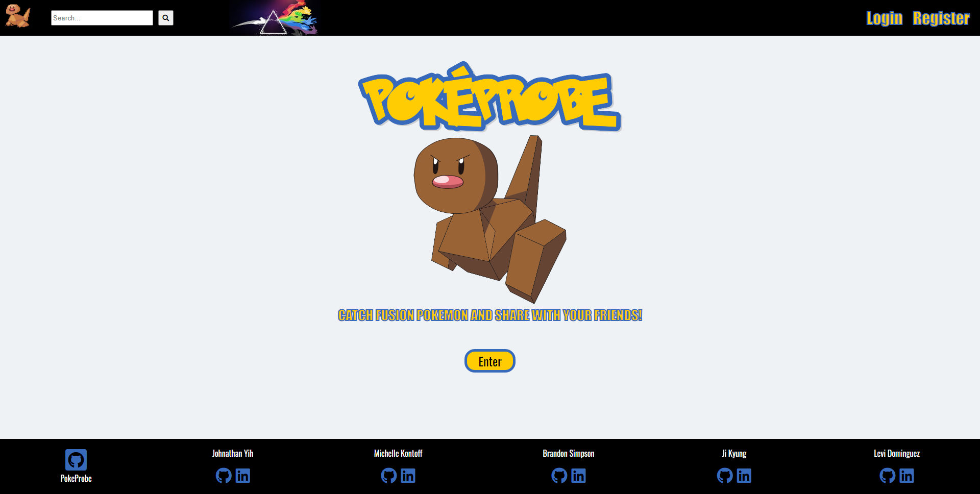Click the name Levi Dominguez
The image size is (980, 494).
coord(897,453)
